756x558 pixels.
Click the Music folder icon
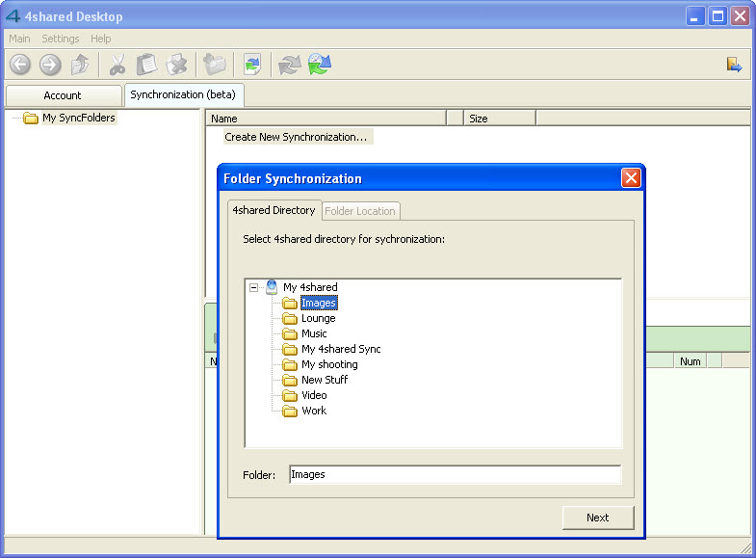[290, 333]
